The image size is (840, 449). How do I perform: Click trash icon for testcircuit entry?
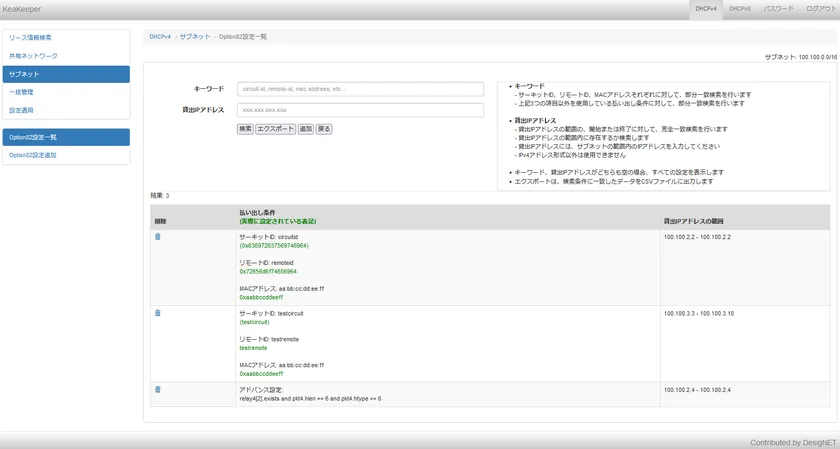(157, 313)
